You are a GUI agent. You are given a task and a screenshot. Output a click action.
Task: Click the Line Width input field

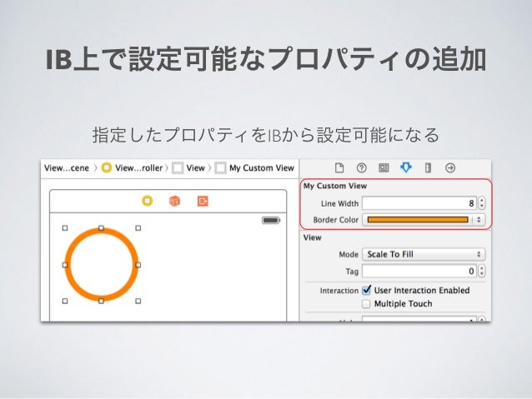click(419, 203)
